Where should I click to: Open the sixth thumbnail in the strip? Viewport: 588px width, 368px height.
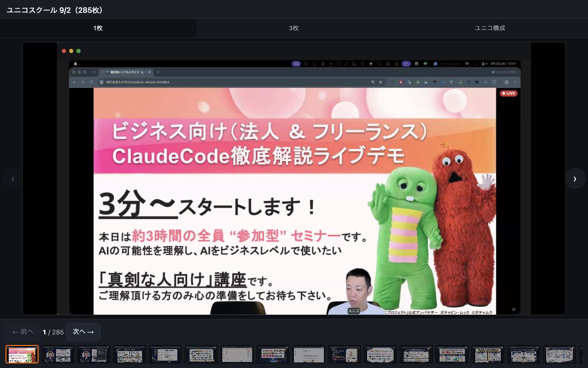(201, 354)
